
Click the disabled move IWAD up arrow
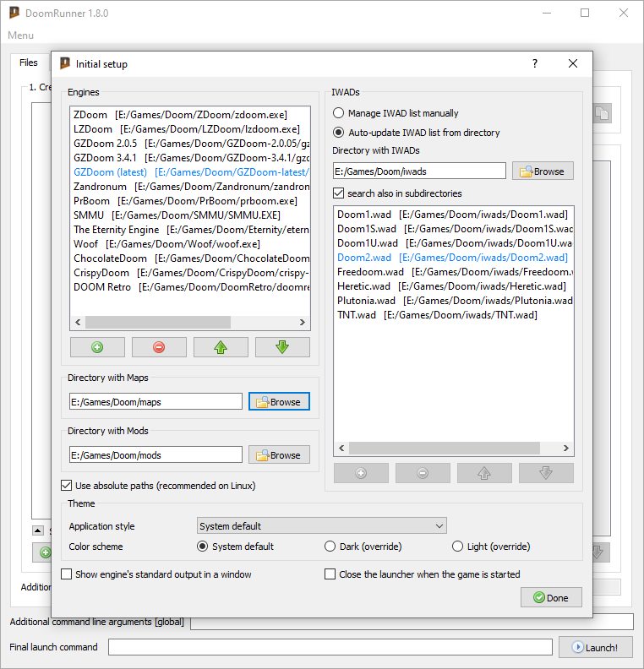[x=484, y=473]
